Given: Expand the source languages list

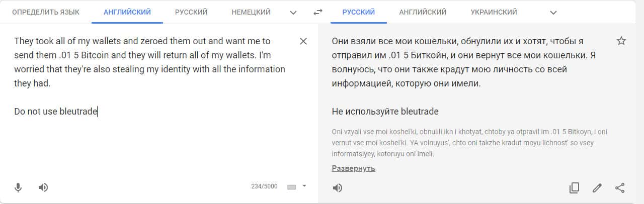Looking at the screenshot, I should 294,12.
